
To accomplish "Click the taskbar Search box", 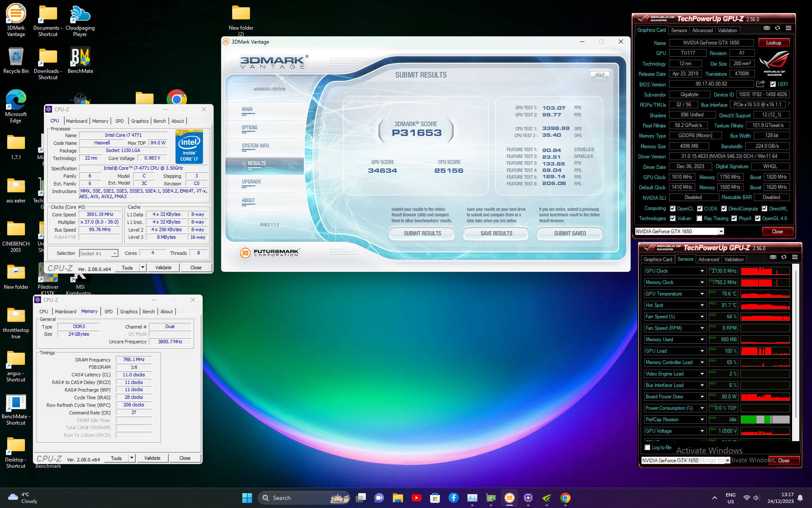I will pos(304,498).
